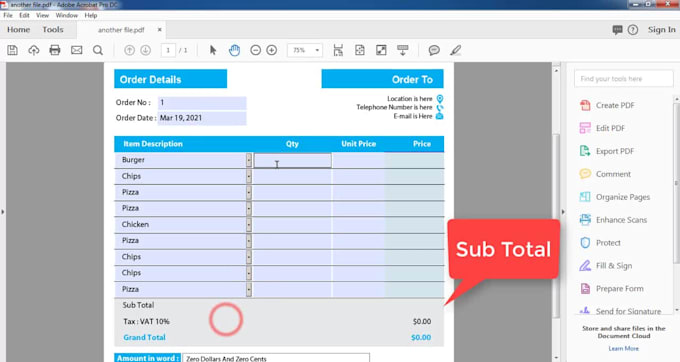Expand the left navigation pane arrow
Viewport: 680px width, 362px height.
(x=3, y=212)
